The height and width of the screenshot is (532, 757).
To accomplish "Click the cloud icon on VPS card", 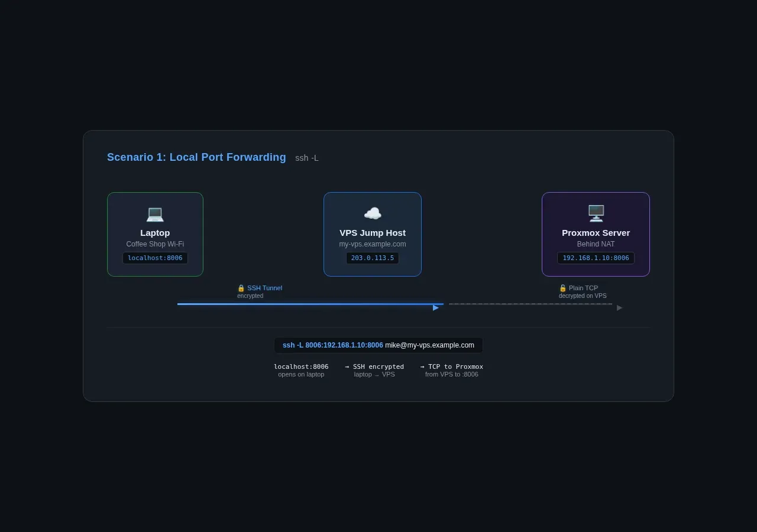I will pos(373,213).
